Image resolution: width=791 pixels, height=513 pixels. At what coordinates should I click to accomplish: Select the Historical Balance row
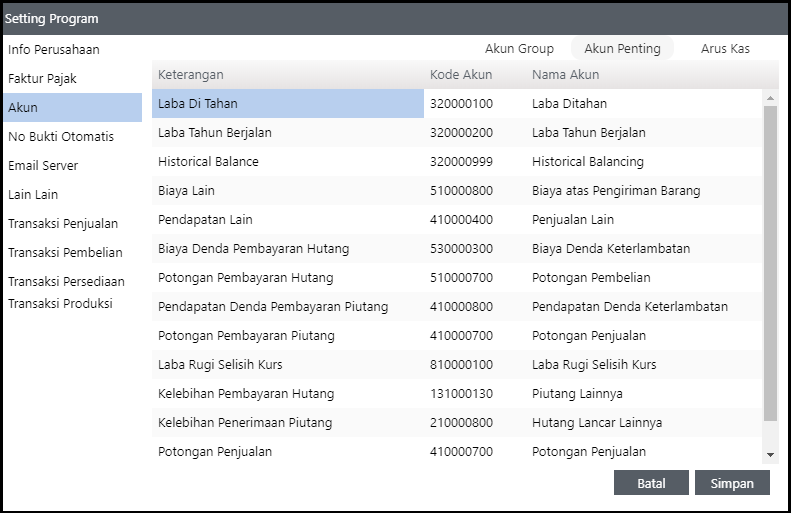click(x=208, y=161)
